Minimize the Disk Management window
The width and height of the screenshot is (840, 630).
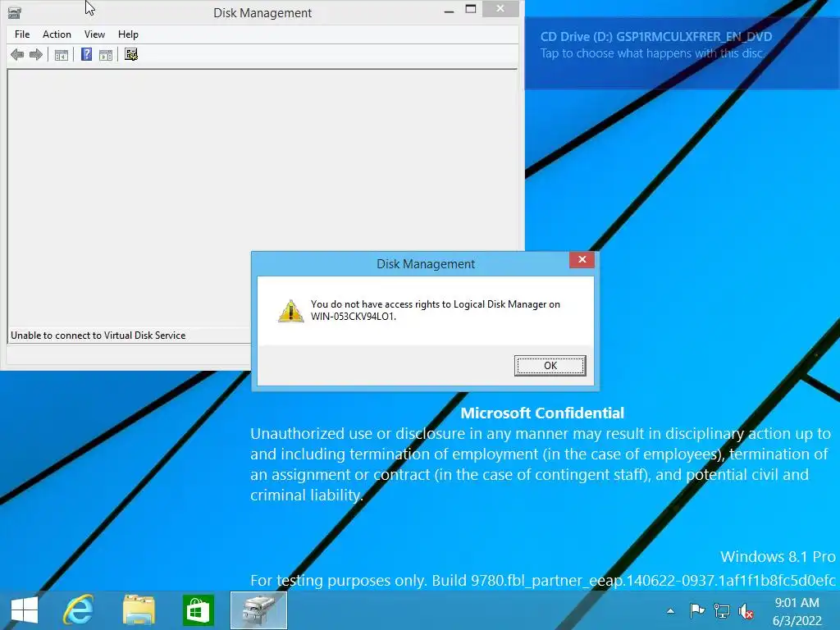pos(450,10)
